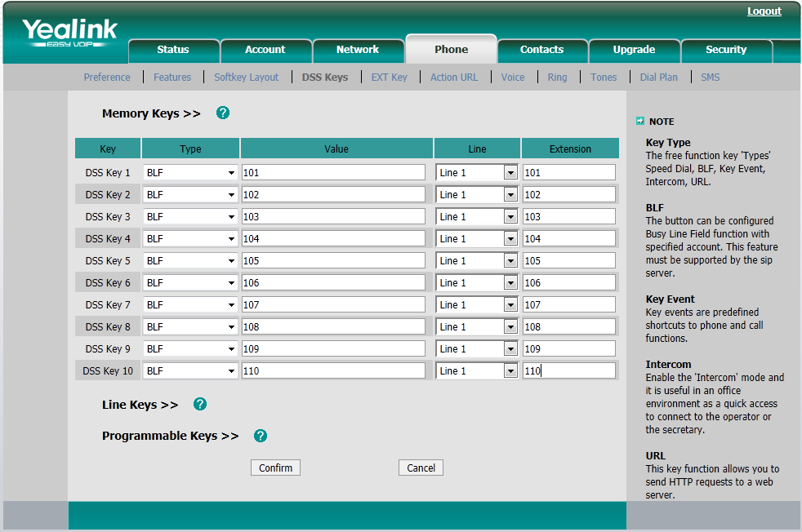802x532 pixels.
Task: Click the Value column header
Action: click(336, 149)
